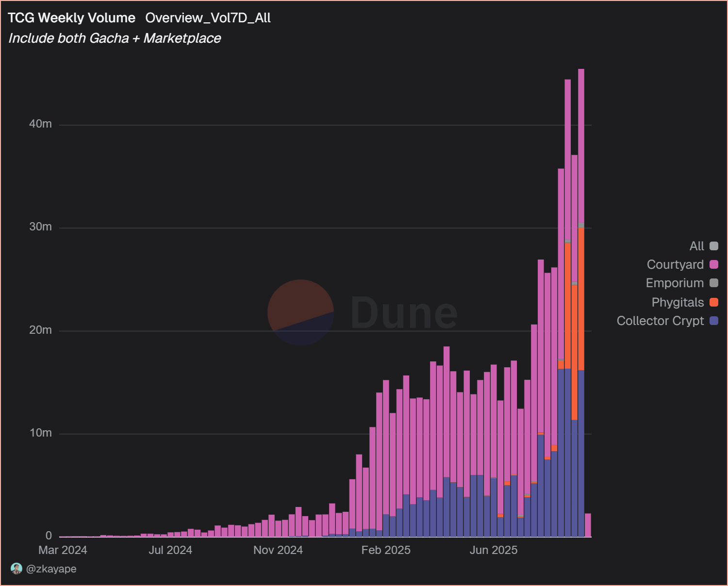Open the @zkayape author profile link
The image size is (728, 586).
[x=51, y=569]
